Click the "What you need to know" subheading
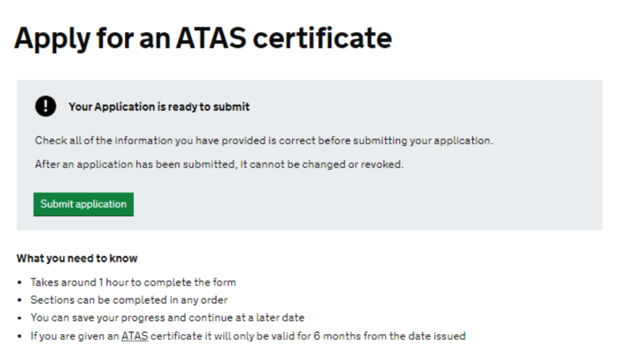Image resolution: width=618 pixels, height=364 pixels. 77,258
